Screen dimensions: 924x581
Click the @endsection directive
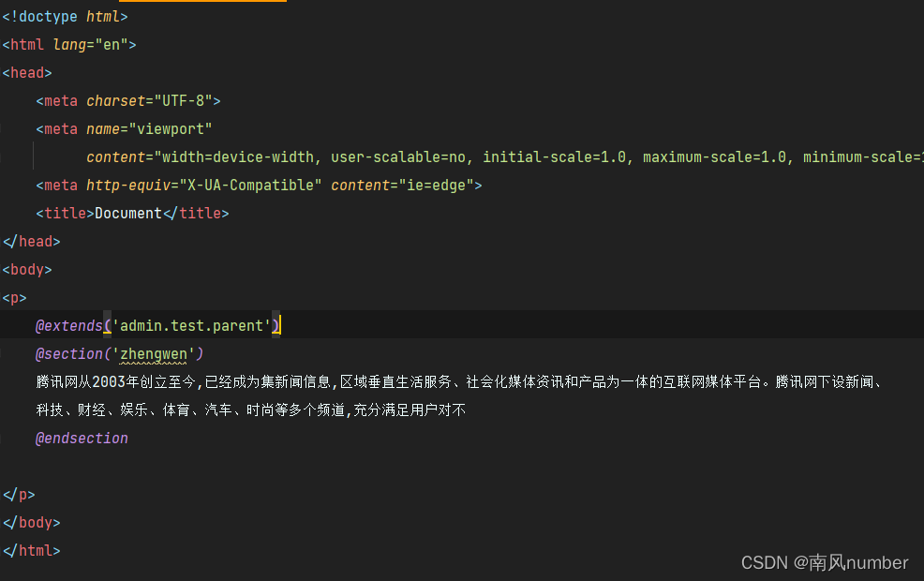82,439
